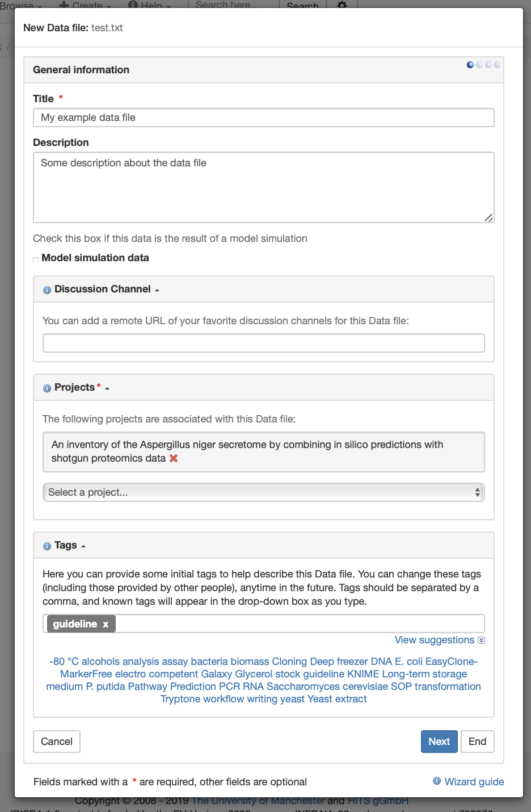Collapse the Projects section caret

[x=107, y=388]
